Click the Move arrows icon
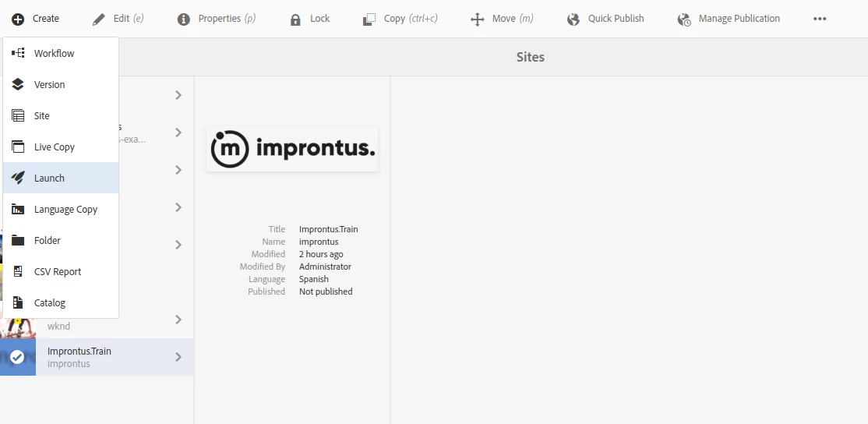The width and height of the screenshot is (868, 424). tap(477, 19)
